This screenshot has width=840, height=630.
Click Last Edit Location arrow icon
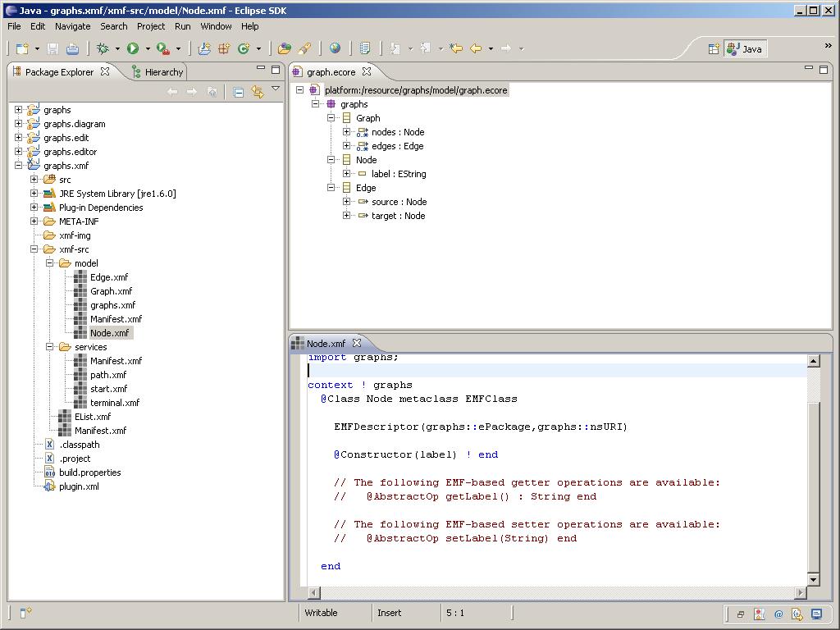pos(456,48)
